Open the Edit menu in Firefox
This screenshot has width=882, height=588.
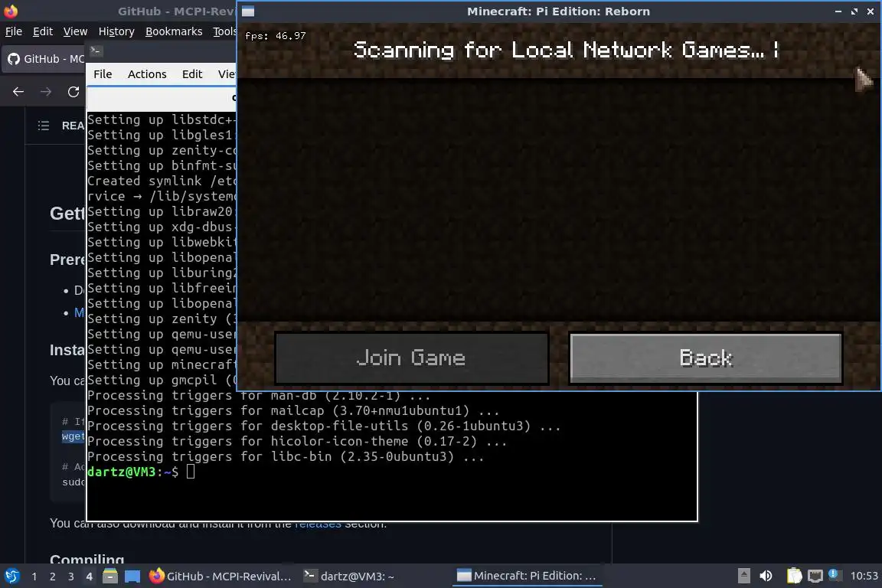[43, 31]
